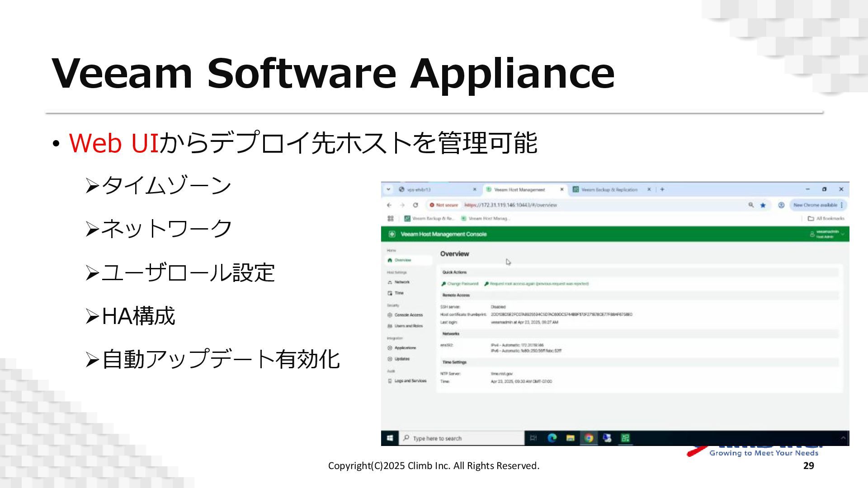Click Microsoft Edge icon in taskbar
Viewport: 868px width, 488px height.
click(552, 438)
